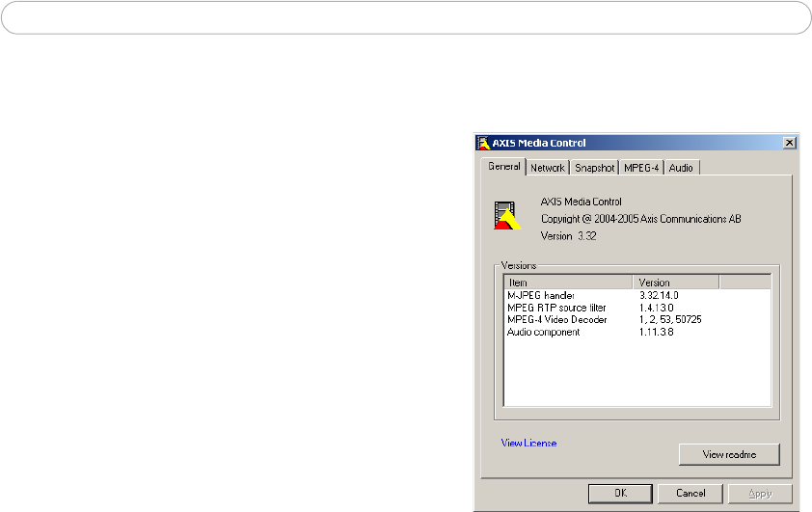Click version value 1.11.3.8

point(656,333)
